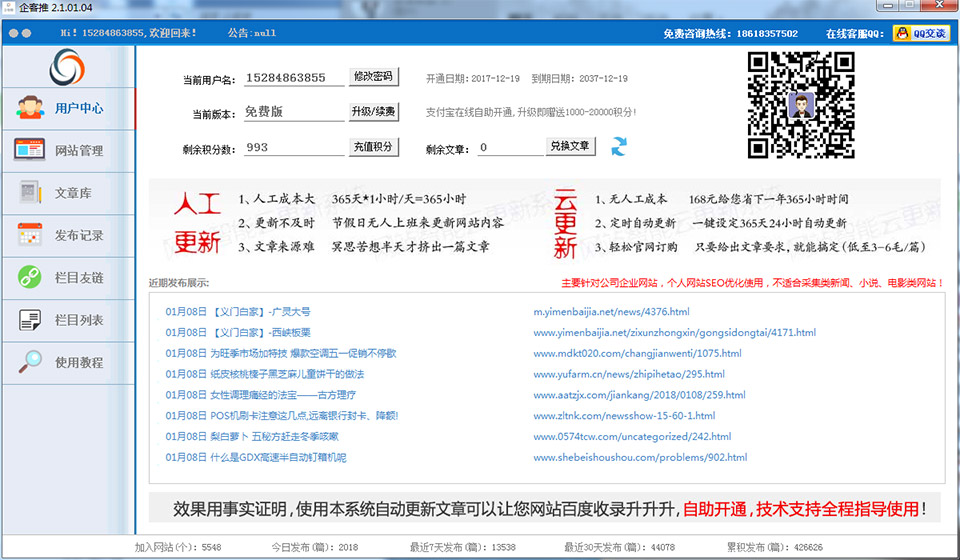Open the 【义门白家】-广灵大号 post
960x560 pixels.
[x=238, y=312]
